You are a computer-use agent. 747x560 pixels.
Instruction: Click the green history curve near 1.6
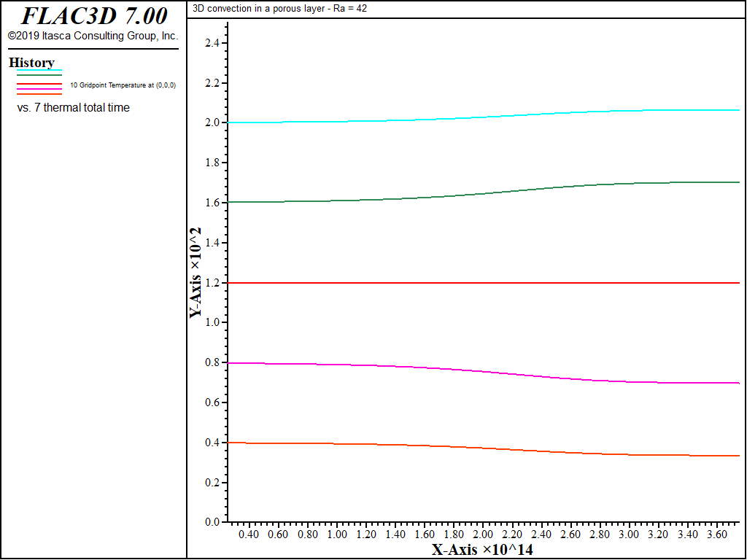coord(483,193)
